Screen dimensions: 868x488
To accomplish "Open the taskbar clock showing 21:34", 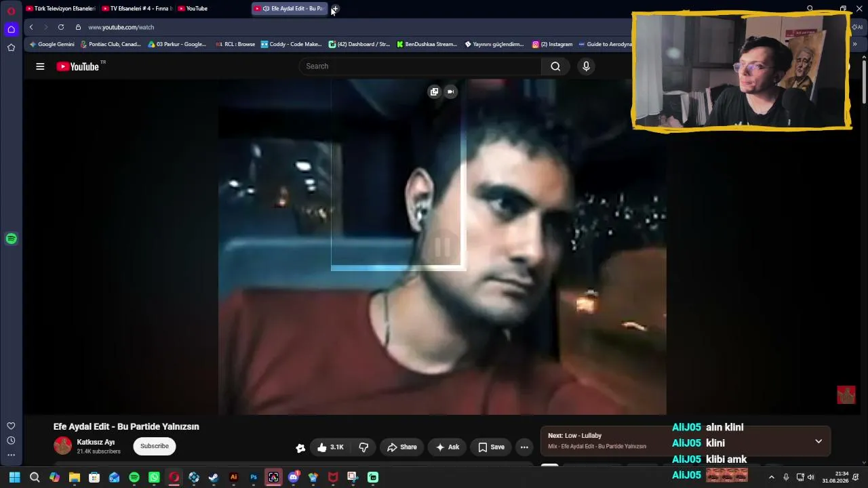I will coord(835,477).
